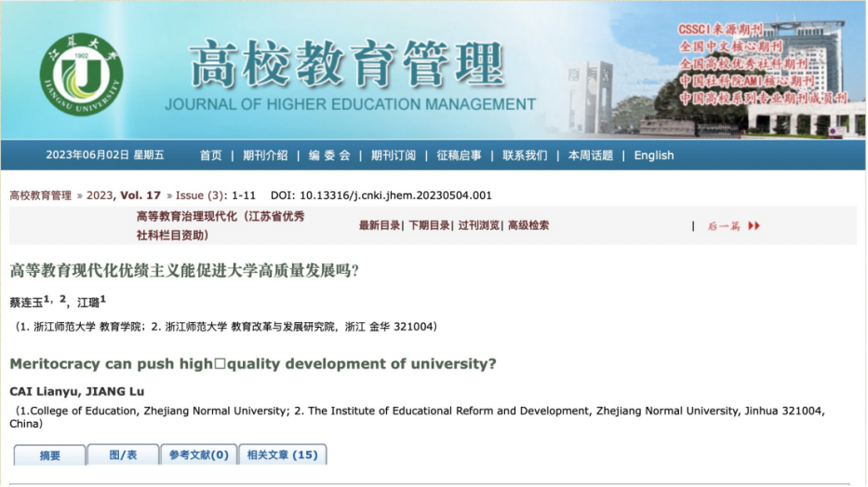Click the author name 蔡连玉

pos(26,303)
